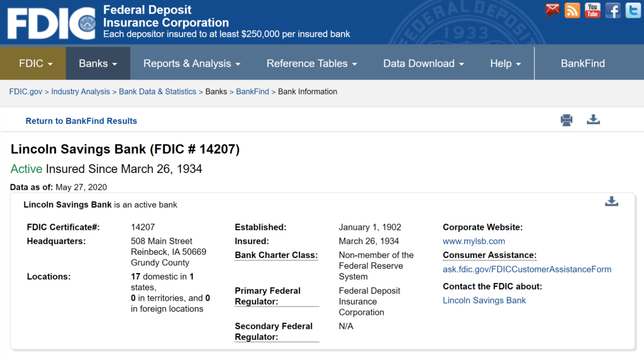The width and height of the screenshot is (644, 360).
Task: Open the Twitter icon
Action: point(633,10)
